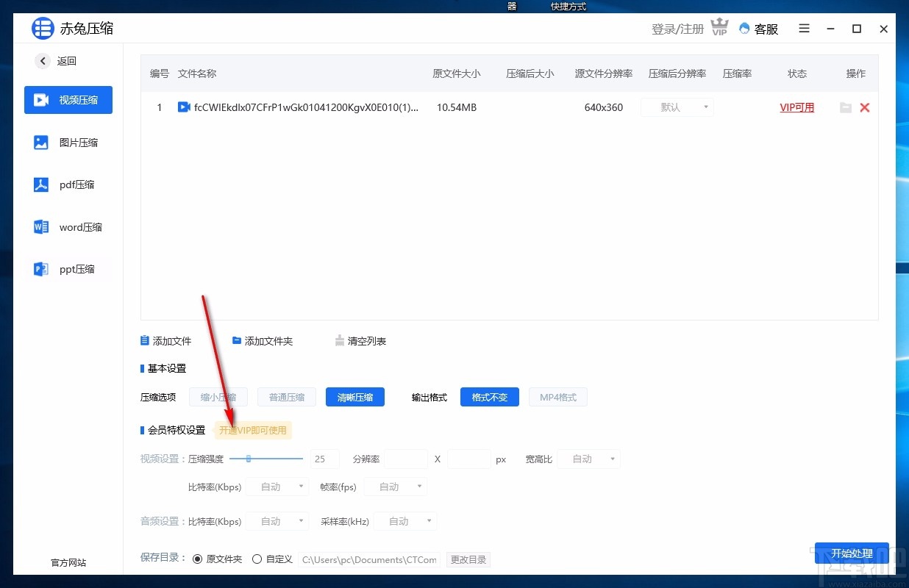This screenshot has width=909, height=588.
Task: Open the VIP可用 status link
Action: pyautogui.click(x=796, y=107)
